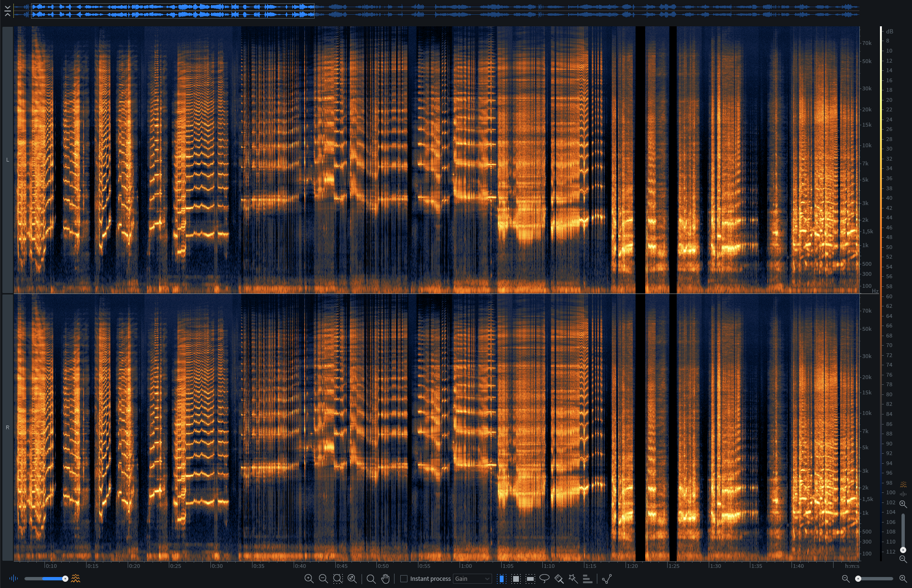Screen dimensions: 912x588
Task: Zoom out fully using the expand-arrow magnifier
Action: pyautogui.click(x=352, y=579)
